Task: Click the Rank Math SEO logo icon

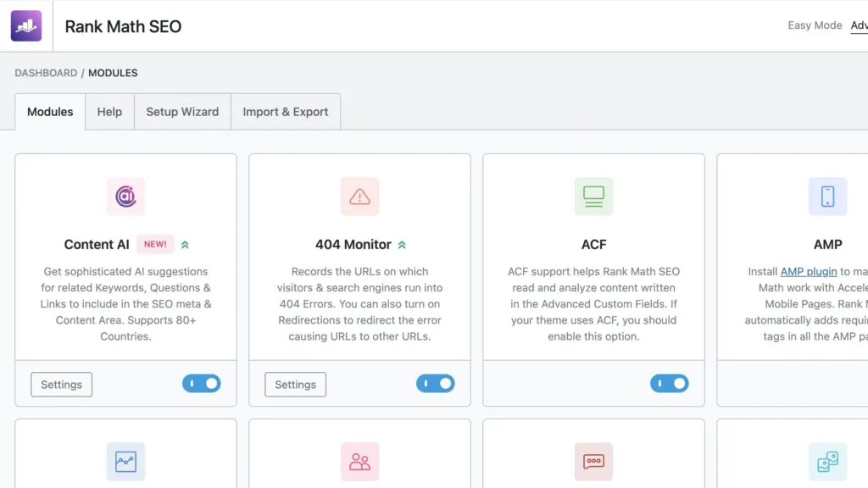Action: (26, 25)
